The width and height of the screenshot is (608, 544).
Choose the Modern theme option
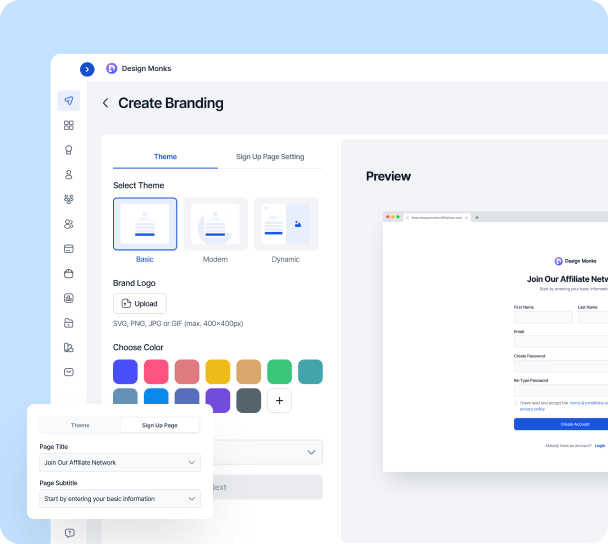215,224
